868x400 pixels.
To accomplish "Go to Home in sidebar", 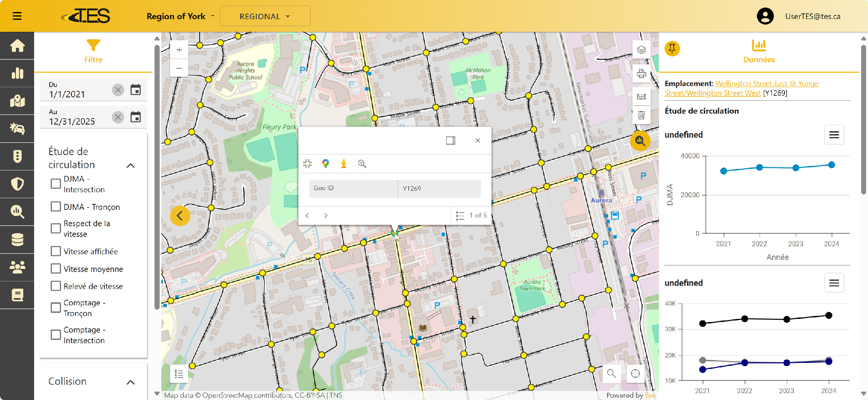I will [x=17, y=46].
